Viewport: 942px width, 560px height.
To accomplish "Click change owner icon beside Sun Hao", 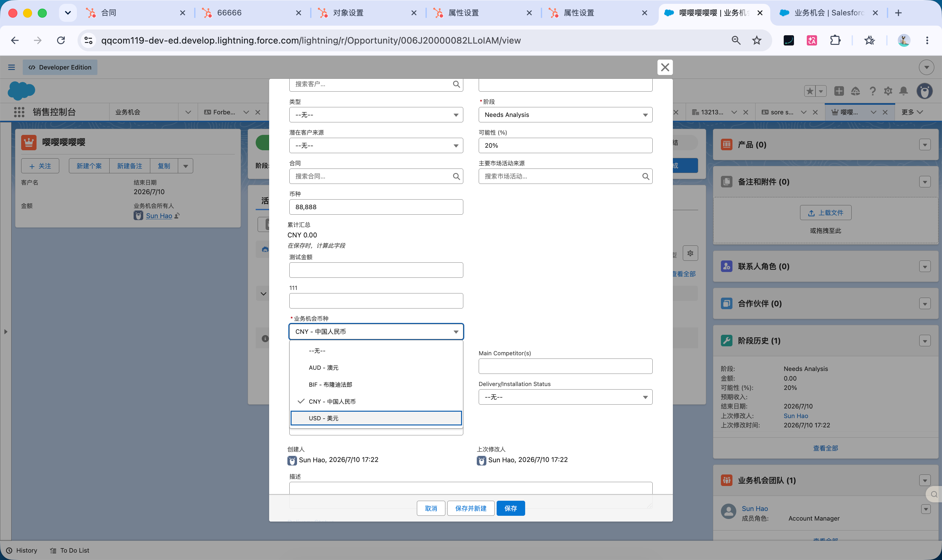I will point(177,216).
